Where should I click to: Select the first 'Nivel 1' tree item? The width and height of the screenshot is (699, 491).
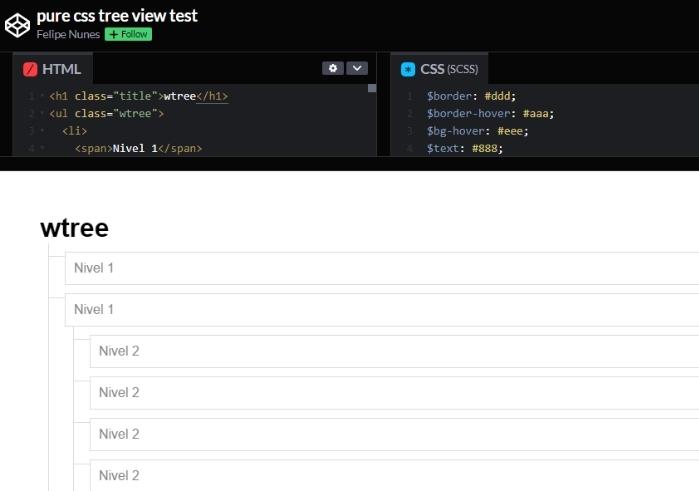click(x=382, y=268)
